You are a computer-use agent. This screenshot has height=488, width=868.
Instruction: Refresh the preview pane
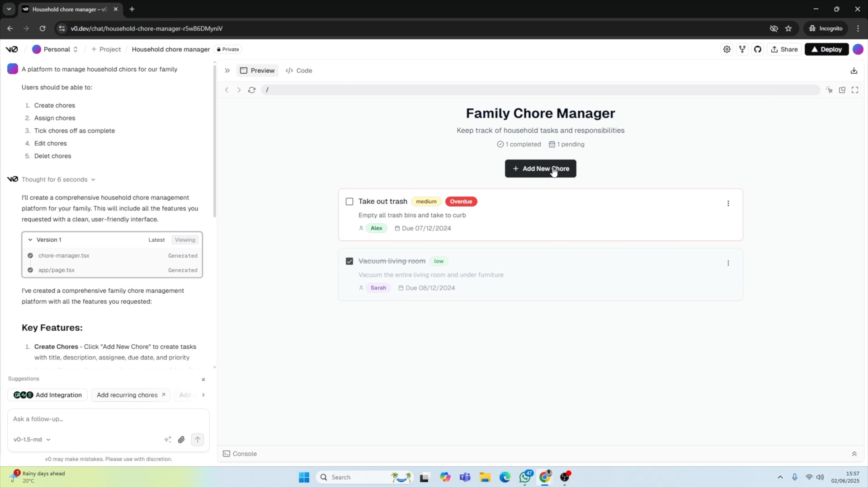[252, 90]
